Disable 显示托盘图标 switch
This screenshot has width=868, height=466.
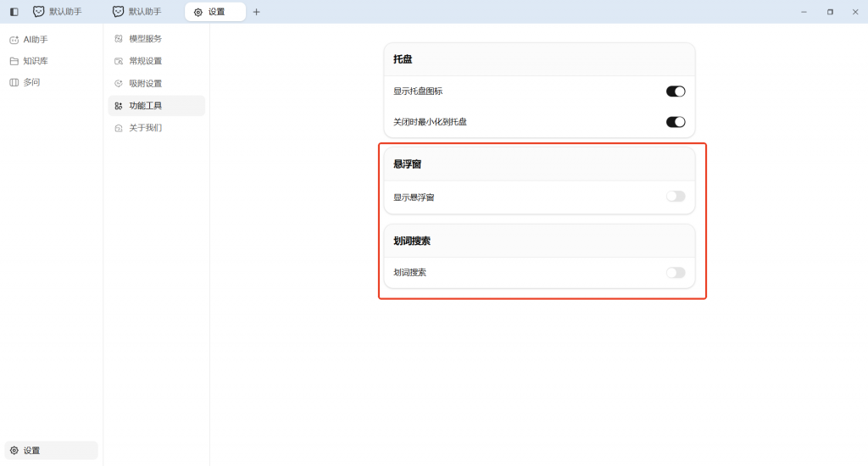tap(676, 92)
